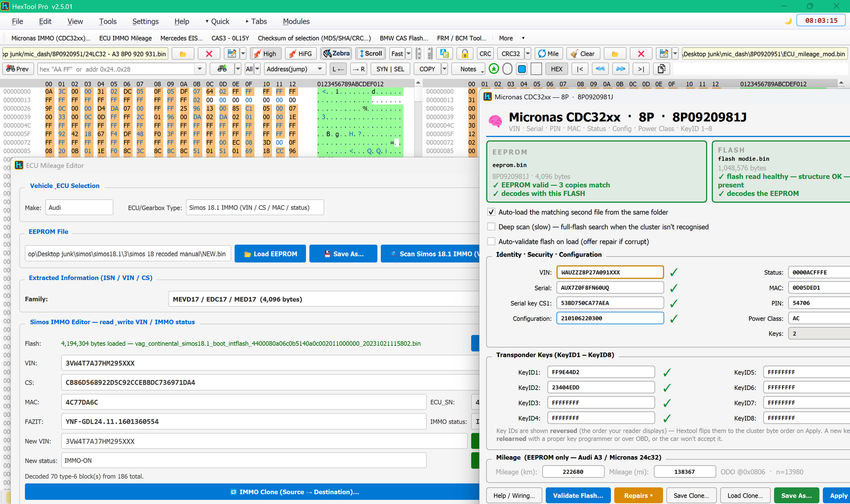850x504 pixels.
Task: Toggle Auto-load matching second file checkbox
Action: (x=491, y=212)
